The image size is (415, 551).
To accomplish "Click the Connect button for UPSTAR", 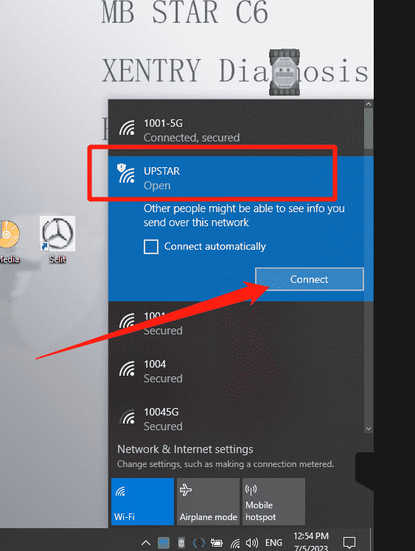I will pyautogui.click(x=309, y=279).
